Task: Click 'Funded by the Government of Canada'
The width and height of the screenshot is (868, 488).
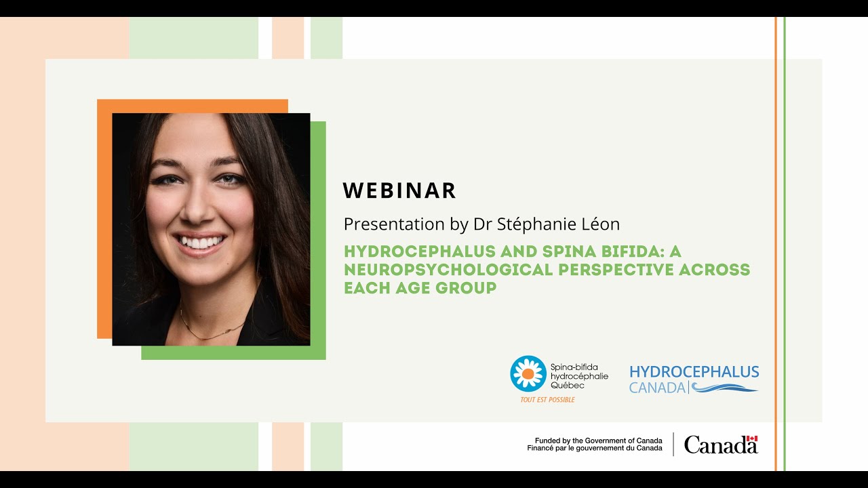Action: [599, 441]
